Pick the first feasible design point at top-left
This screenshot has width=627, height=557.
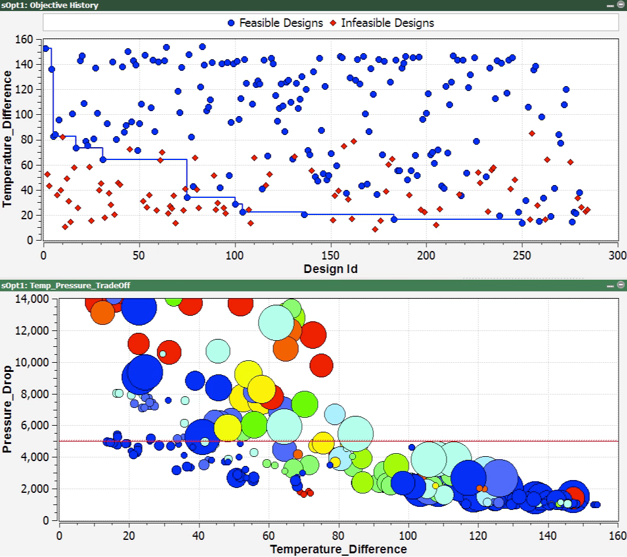pyautogui.click(x=45, y=48)
